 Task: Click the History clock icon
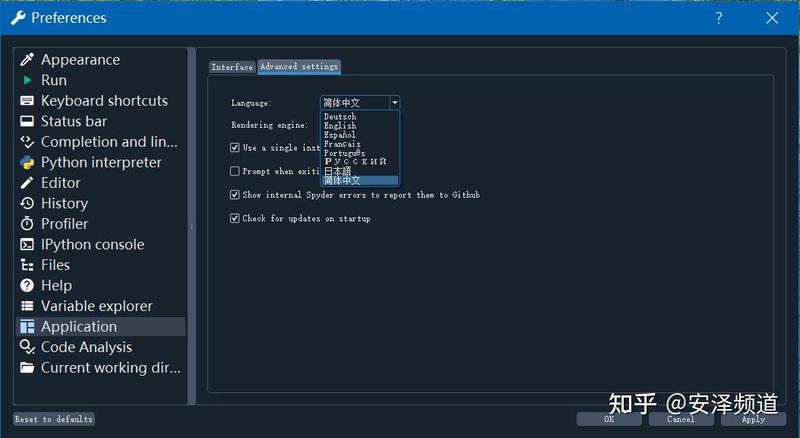coord(27,203)
